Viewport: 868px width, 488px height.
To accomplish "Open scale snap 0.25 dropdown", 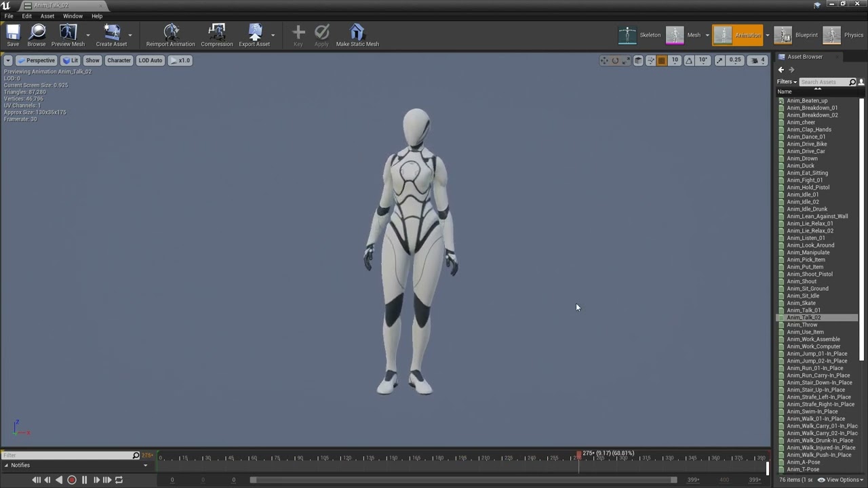I will coord(735,60).
